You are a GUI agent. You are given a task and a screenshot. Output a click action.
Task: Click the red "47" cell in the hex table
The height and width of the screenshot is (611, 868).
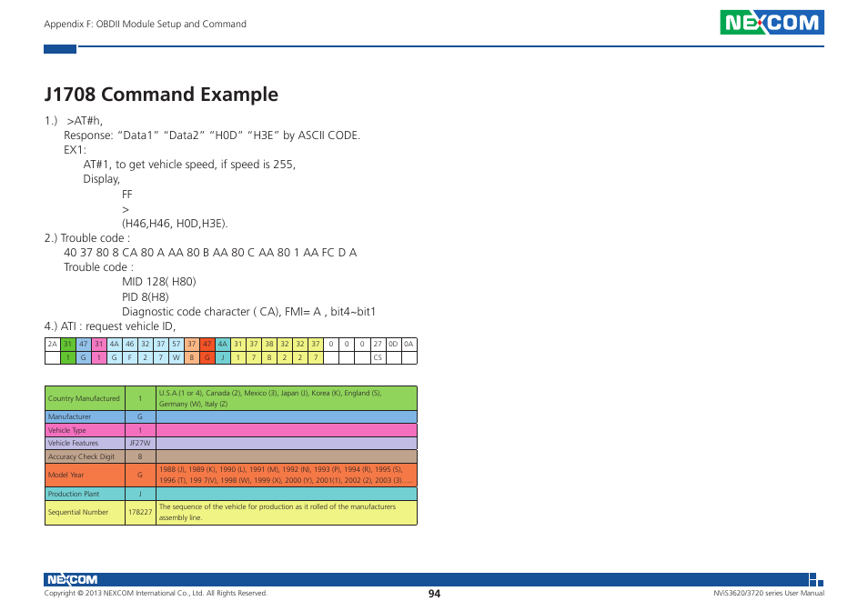click(207, 344)
